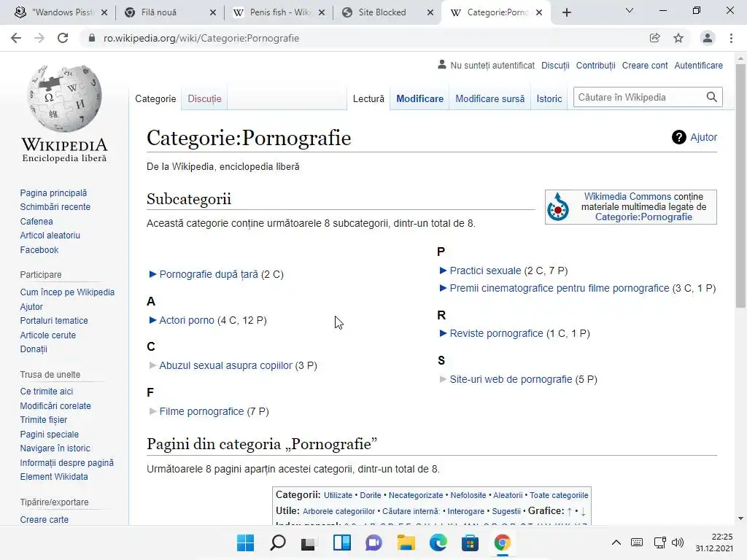Close the 'Penis fish - Wiki' tab

coord(322,12)
